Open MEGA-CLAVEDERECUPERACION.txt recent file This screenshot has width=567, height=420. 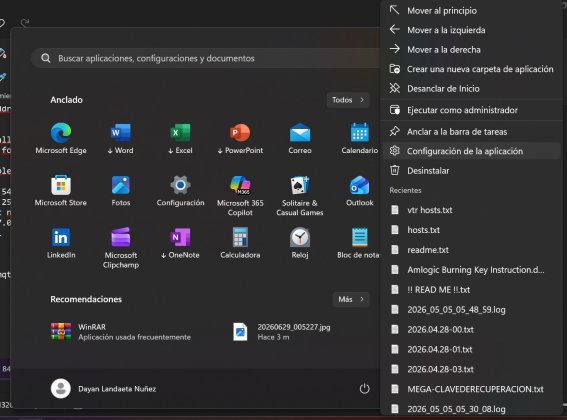point(471,389)
